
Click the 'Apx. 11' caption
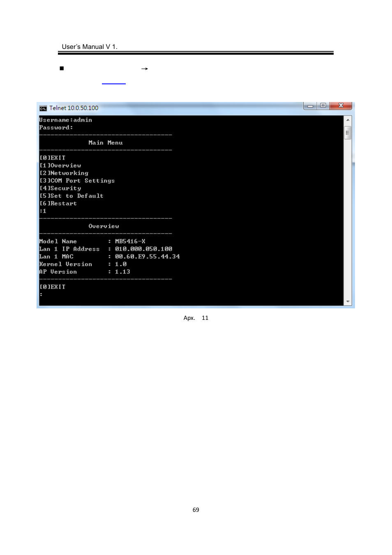click(196, 318)
